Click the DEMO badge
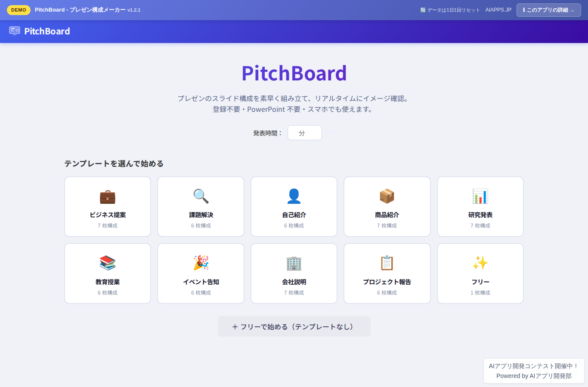 [x=19, y=10]
